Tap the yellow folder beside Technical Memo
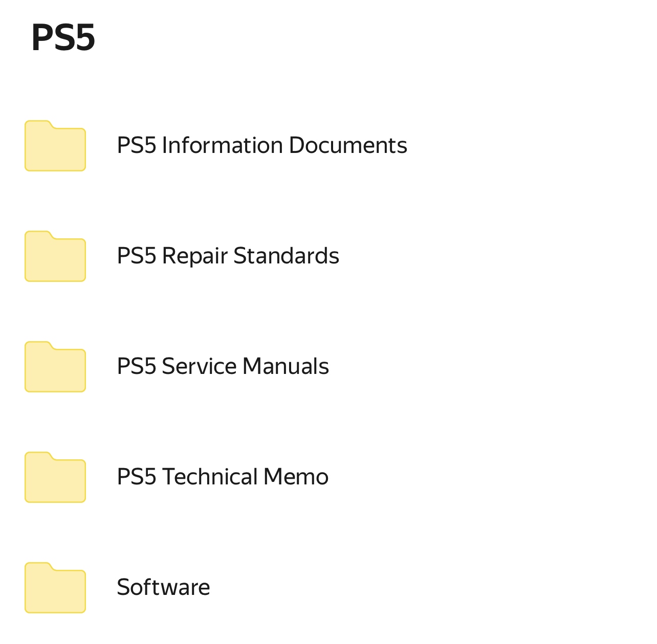 [x=55, y=477]
